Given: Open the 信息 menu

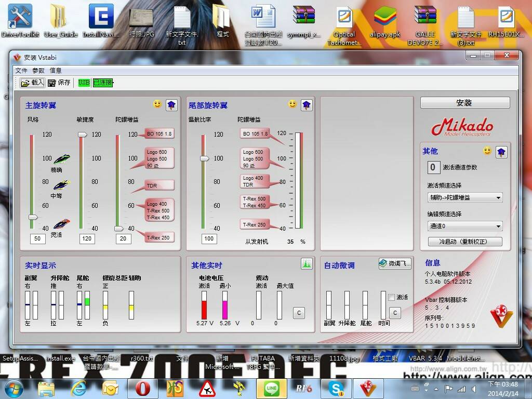Looking at the screenshot, I should click(56, 70).
